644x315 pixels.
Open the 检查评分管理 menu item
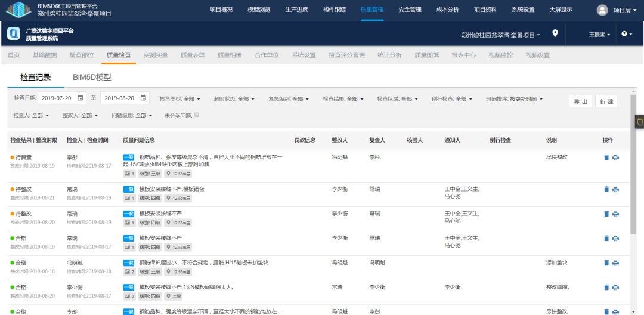(346, 55)
